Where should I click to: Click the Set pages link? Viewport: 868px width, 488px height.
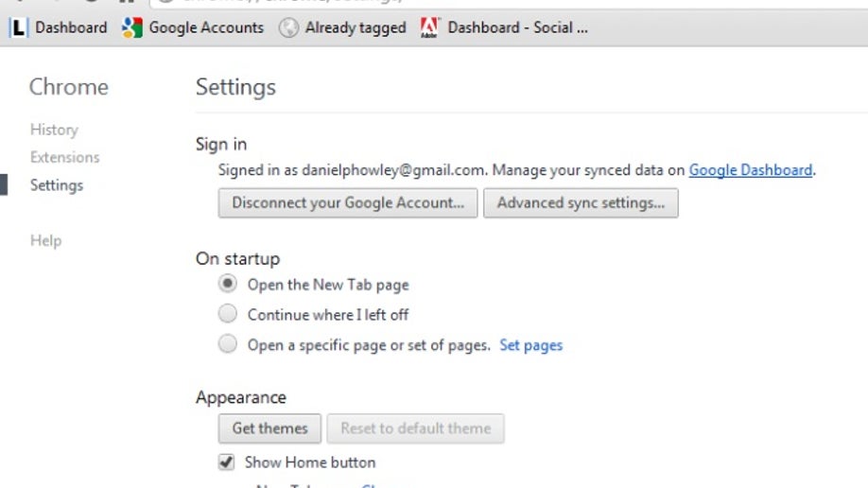point(530,345)
